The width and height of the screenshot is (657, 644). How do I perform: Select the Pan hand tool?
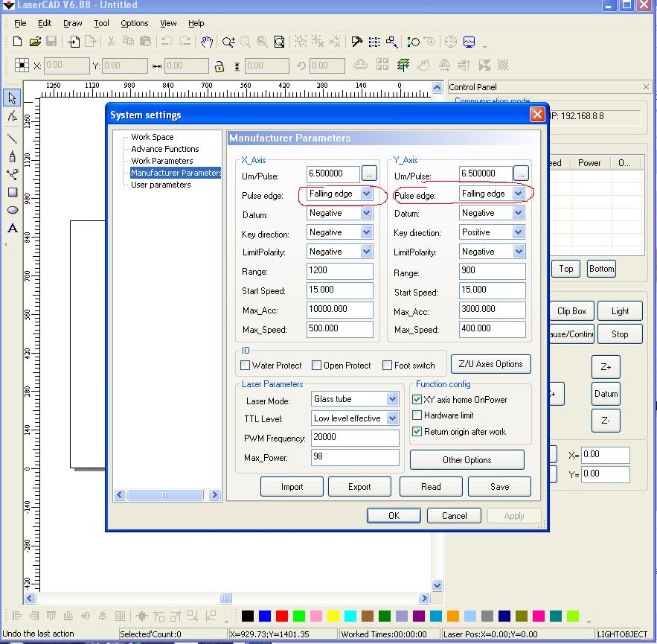pyautogui.click(x=207, y=42)
